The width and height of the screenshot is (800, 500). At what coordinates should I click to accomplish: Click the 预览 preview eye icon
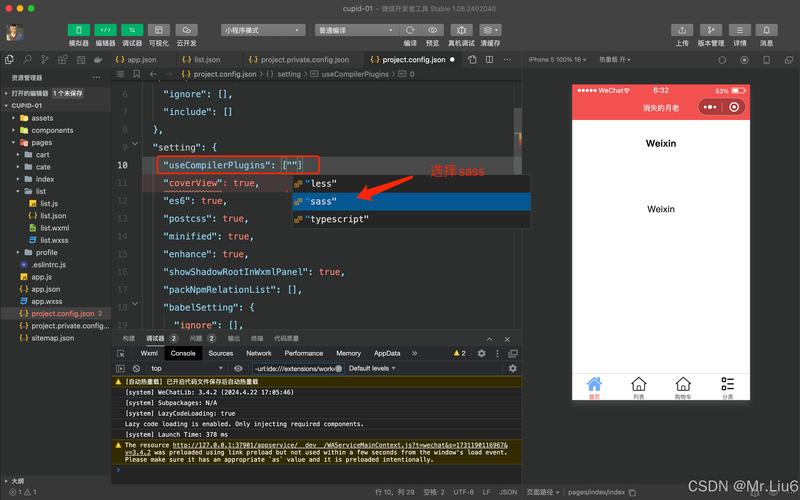coord(433,30)
